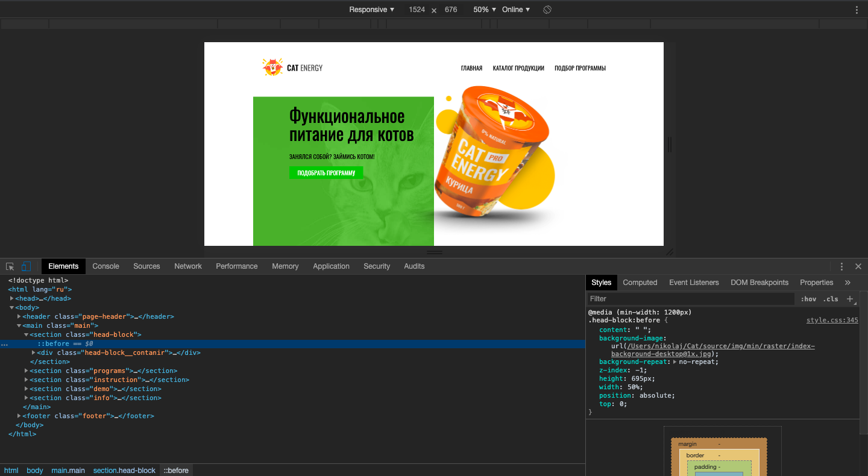Click the rotate viewport icon

(x=547, y=10)
